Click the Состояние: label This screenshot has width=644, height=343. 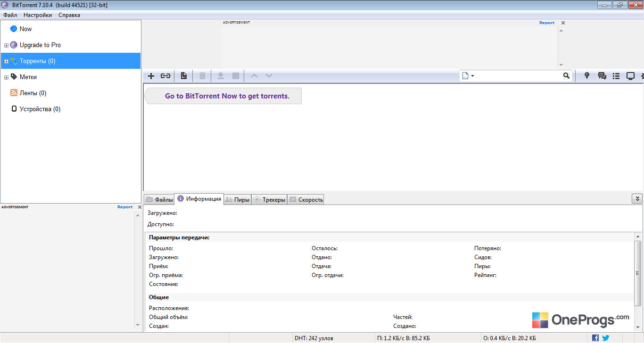click(x=163, y=284)
